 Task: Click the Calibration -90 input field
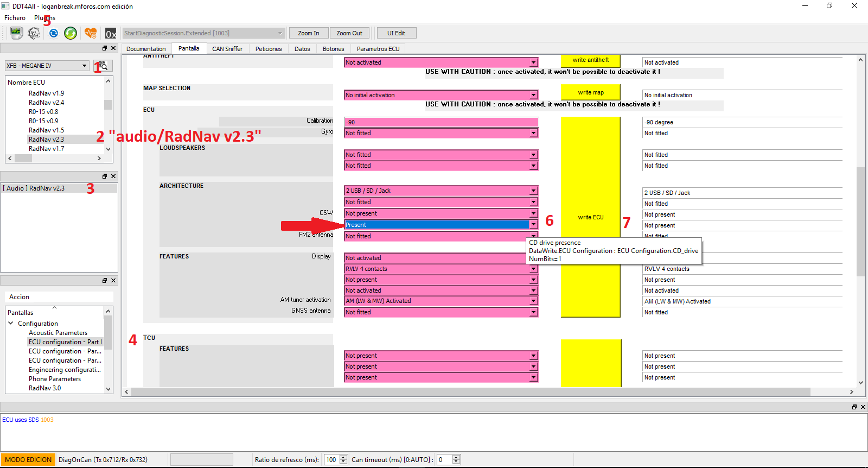[x=441, y=122]
